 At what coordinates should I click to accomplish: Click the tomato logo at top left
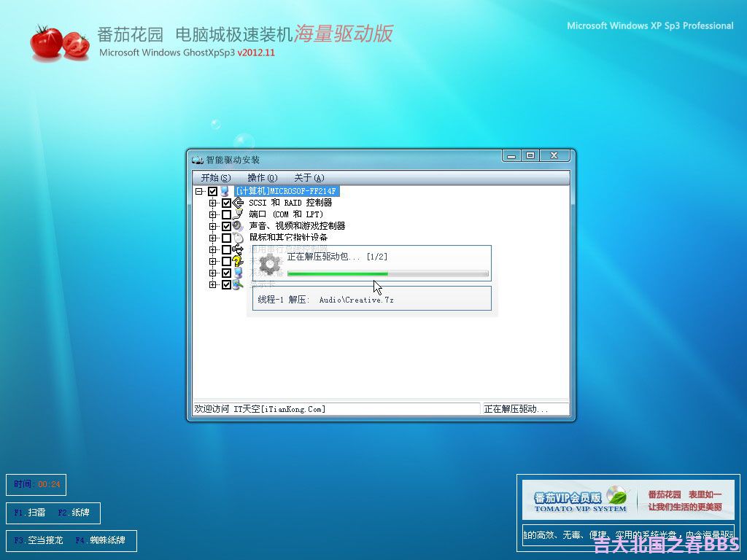(60, 43)
